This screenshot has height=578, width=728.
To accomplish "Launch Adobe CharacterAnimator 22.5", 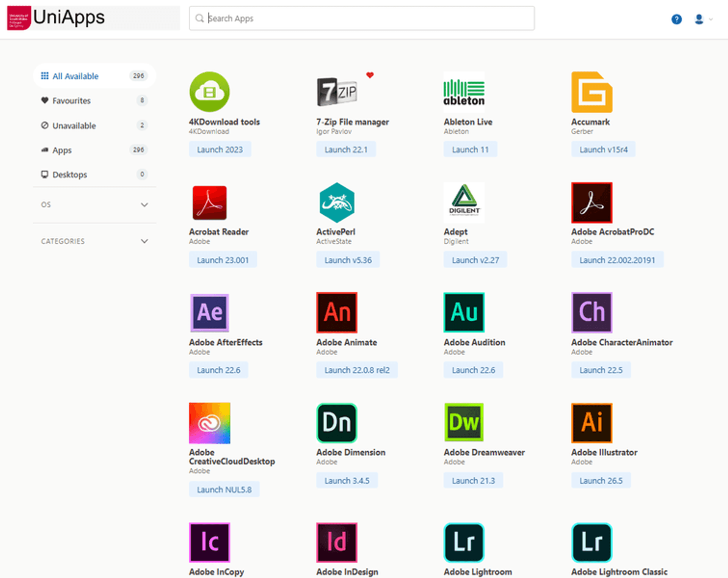I will tap(601, 370).
